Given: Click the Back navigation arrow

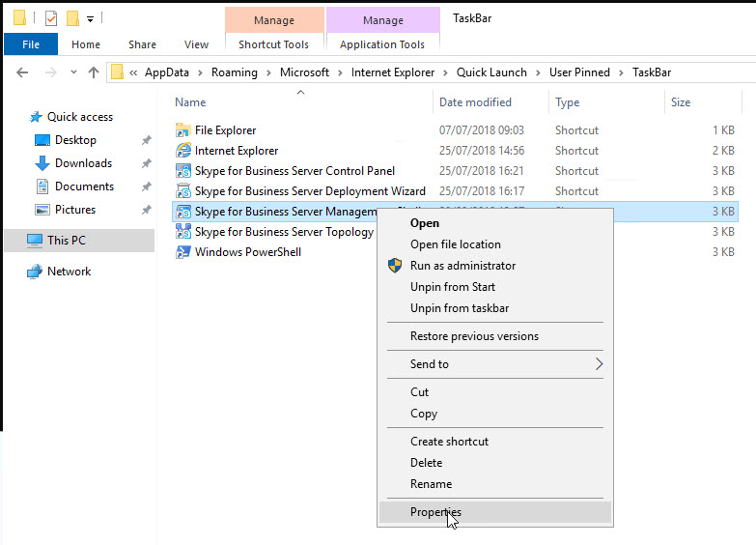Looking at the screenshot, I should point(22,72).
